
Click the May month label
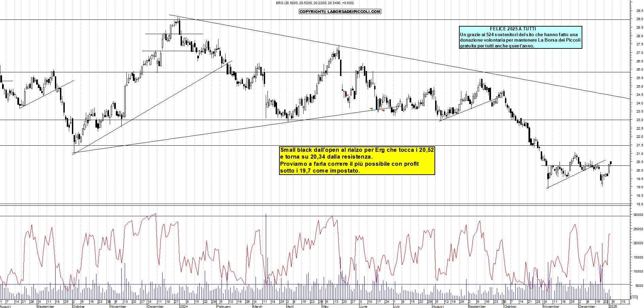click(x=325, y=306)
